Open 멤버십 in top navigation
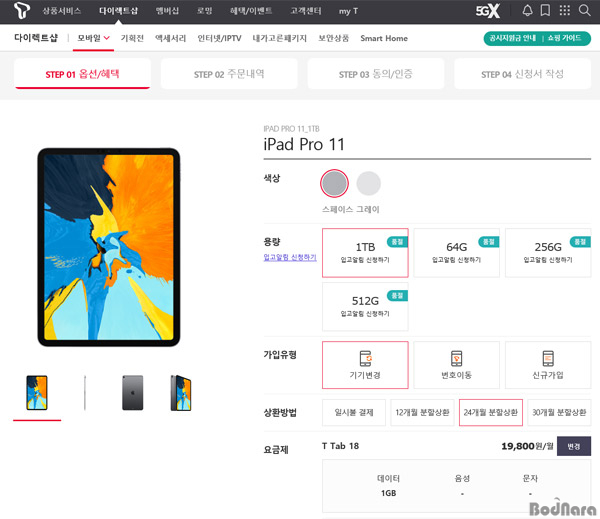Screen dimensions: 600x519 click(x=167, y=11)
